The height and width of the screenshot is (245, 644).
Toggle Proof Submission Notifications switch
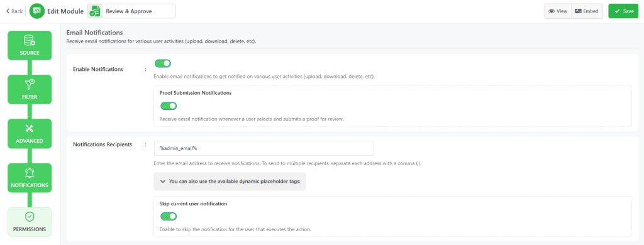[169, 106]
